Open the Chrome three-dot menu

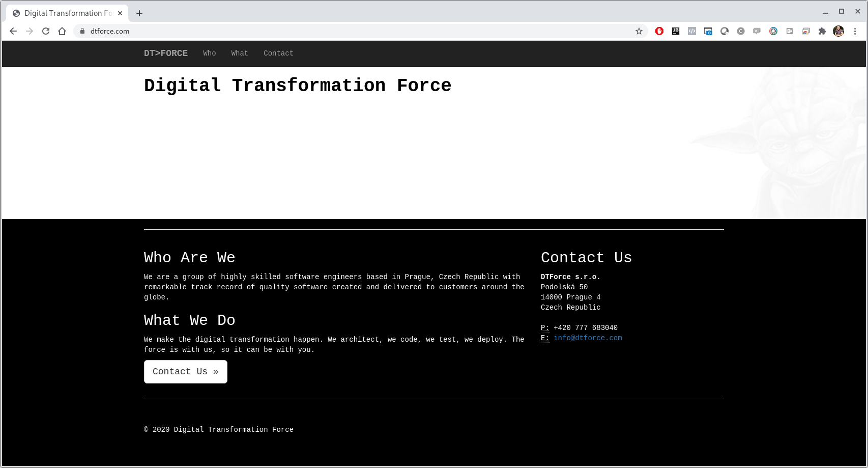[855, 31]
